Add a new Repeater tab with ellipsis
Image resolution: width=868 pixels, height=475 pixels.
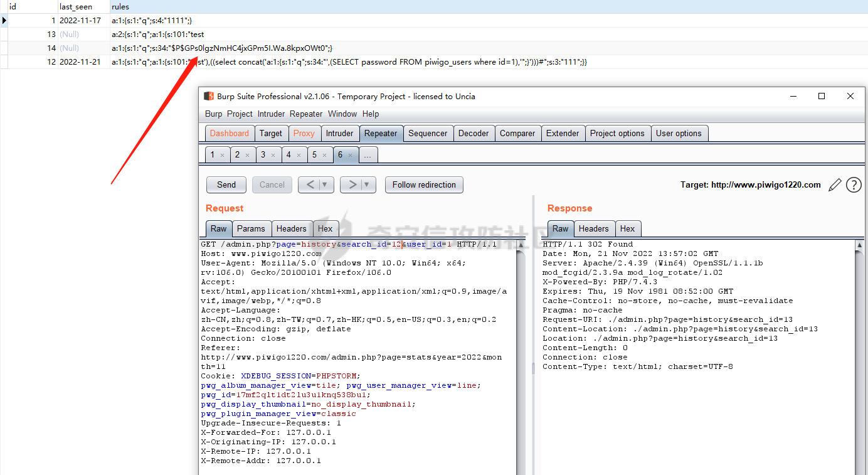(368, 154)
